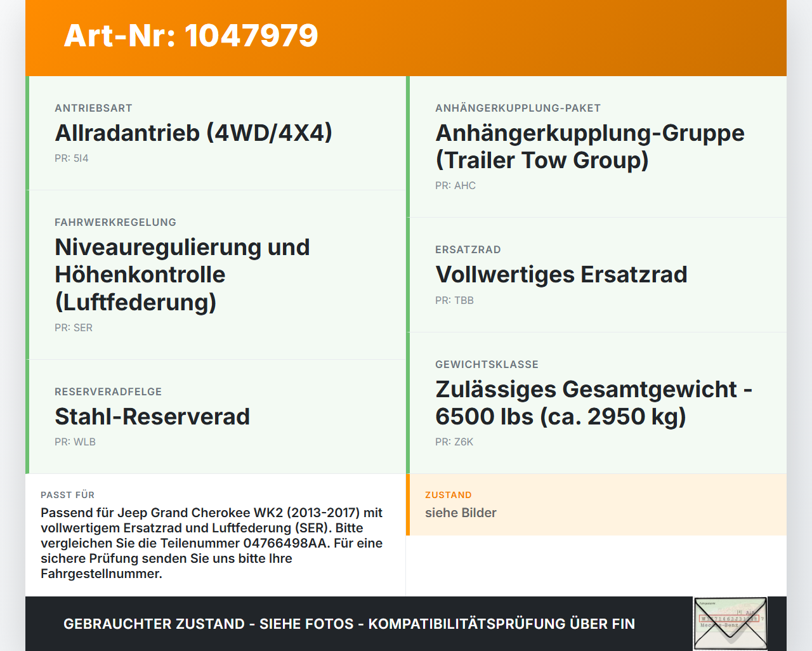Select the GEWICHTSKLASSE label
The width and height of the screenshot is (812, 651).
(x=487, y=364)
